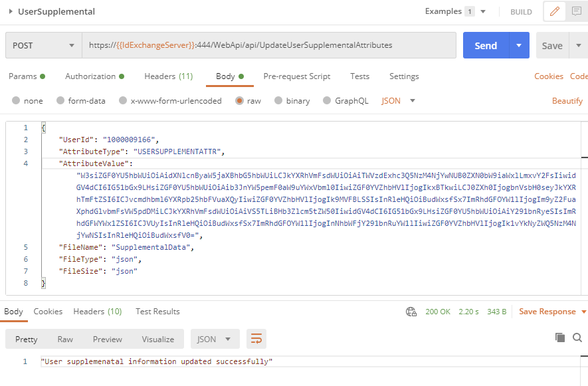Image resolution: width=588 pixels, height=386 pixels.
Task: Open the comments icon
Action: pyautogui.click(x=577, y=11)
